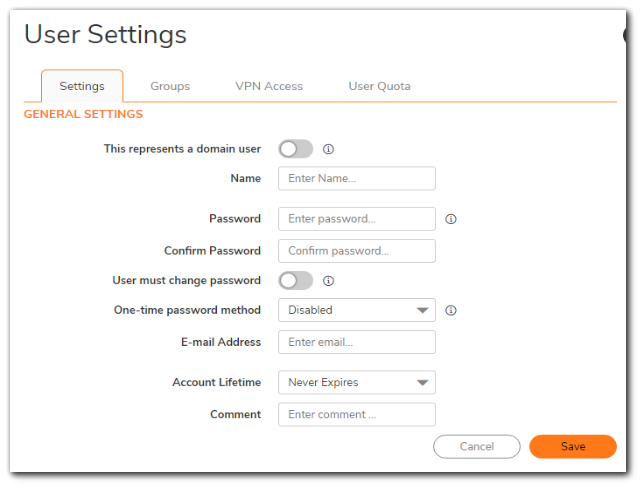Focus the Comment text field

(x=356, y=414)
